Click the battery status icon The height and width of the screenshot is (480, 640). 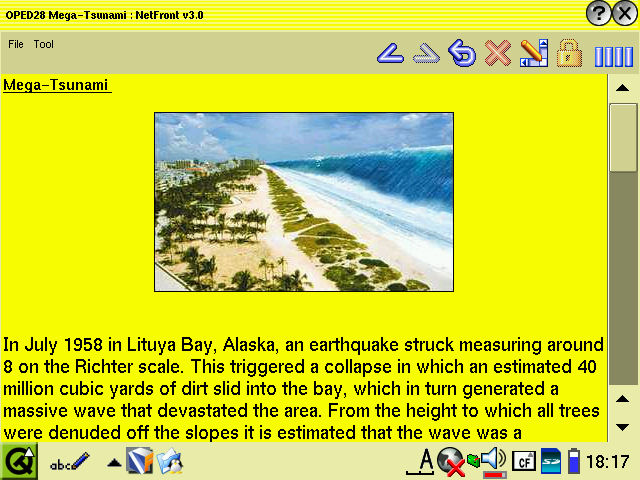click(x=574, y=462)
